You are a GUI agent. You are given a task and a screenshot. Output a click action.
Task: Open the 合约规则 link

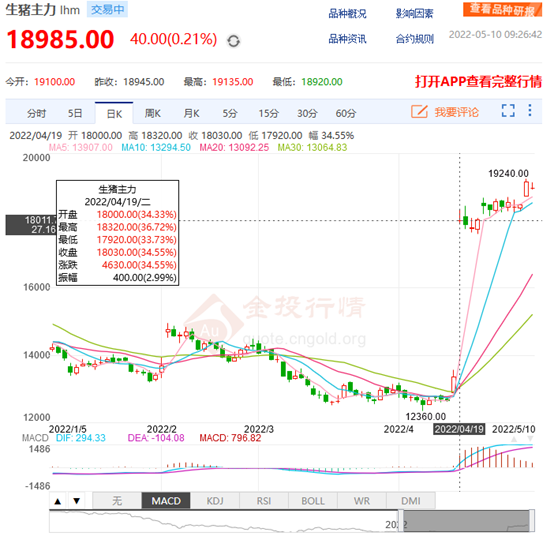click(x=414, y=39)
